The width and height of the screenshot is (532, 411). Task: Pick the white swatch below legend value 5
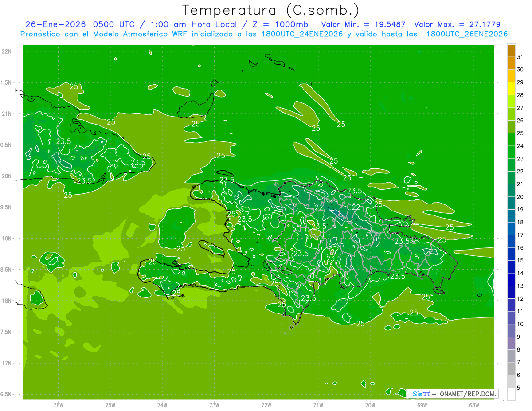(x=511, y=394)
